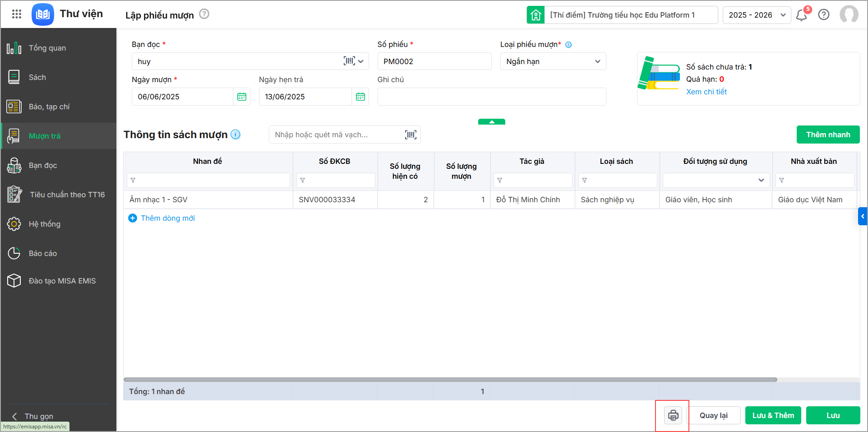This screenshot has width=868, height=432.
Task: Click the stacked books illustration
Action: 659,73
